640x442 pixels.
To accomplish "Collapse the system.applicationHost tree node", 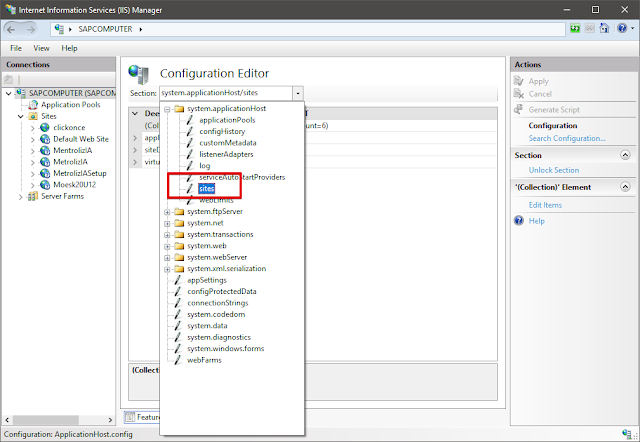I will click(167, 109).
